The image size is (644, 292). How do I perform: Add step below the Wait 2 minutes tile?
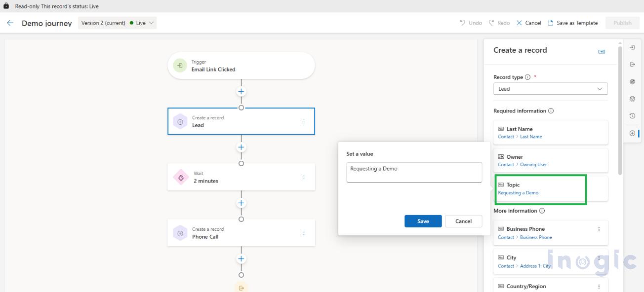click(241, 203)
